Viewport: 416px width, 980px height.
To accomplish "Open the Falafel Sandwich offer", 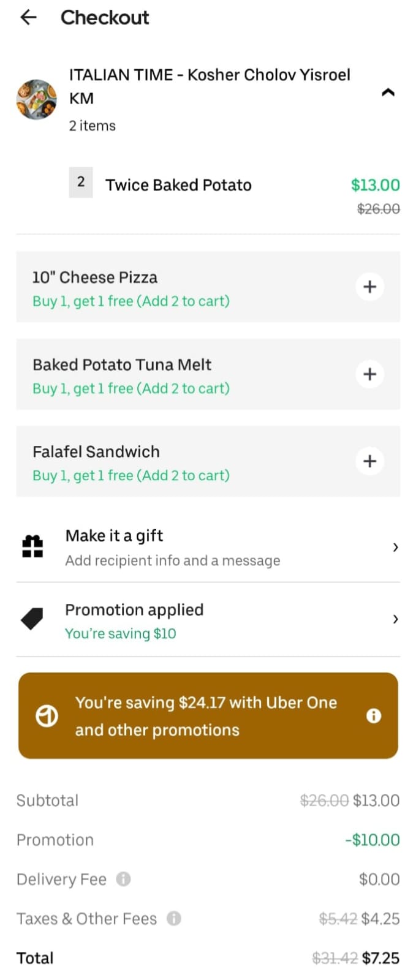I will [208, 461].
